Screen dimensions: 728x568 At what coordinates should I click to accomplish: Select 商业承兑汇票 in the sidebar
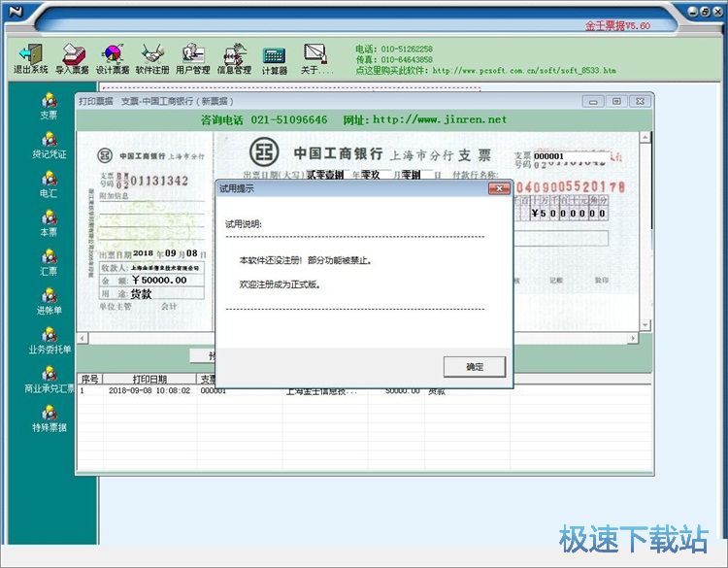[50, 380]
